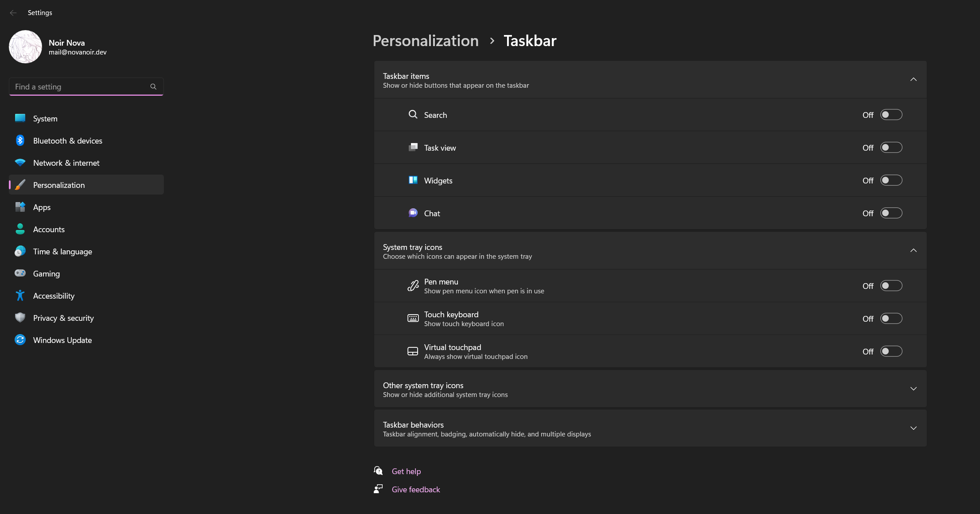
Task: Click the Gaming controller icon
Action: 20,273
